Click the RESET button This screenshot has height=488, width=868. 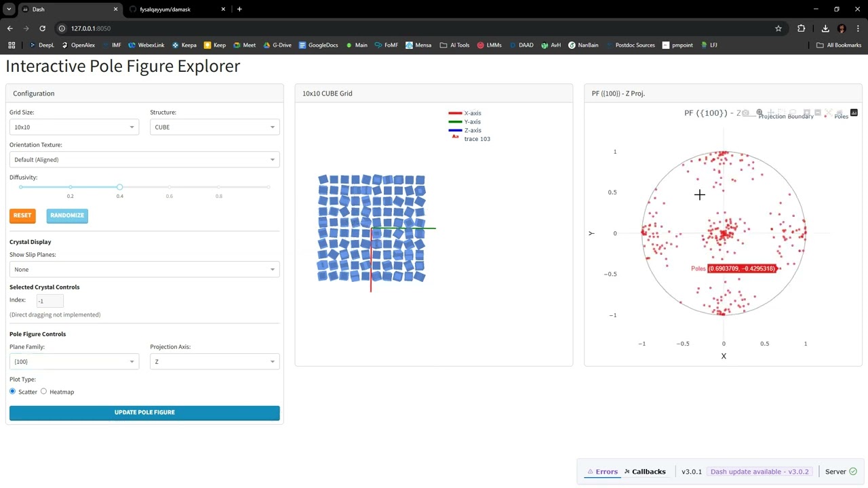tap(22, 216)
